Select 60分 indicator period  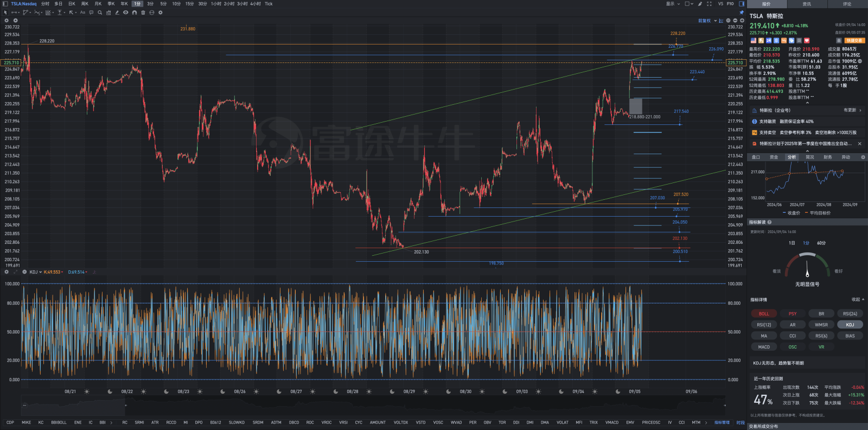[821, 243]
